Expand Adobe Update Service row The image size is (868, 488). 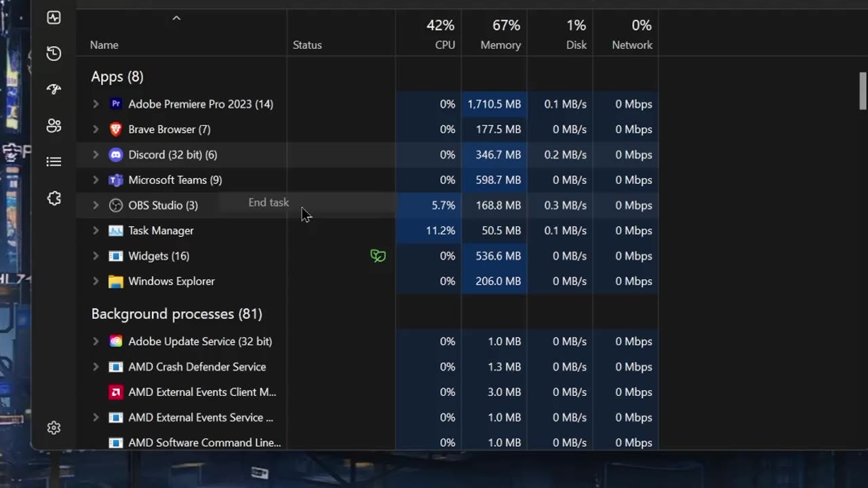[96, 342]
